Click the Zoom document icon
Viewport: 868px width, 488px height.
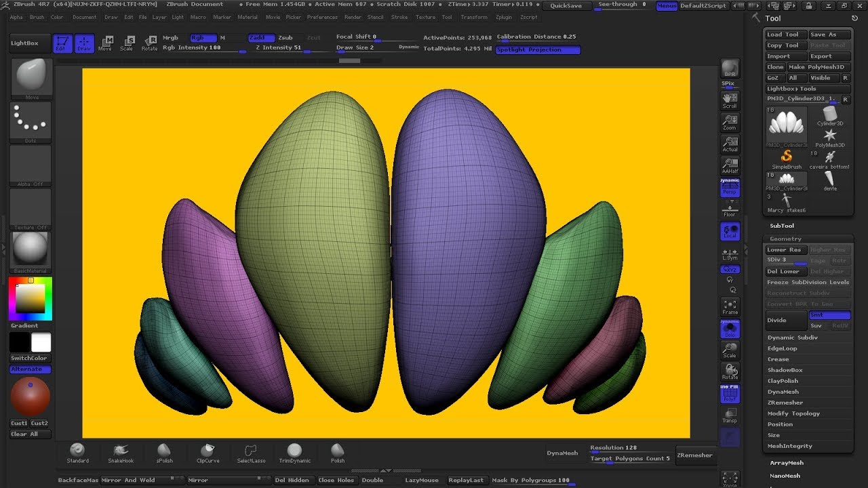[x=730, y=122]
